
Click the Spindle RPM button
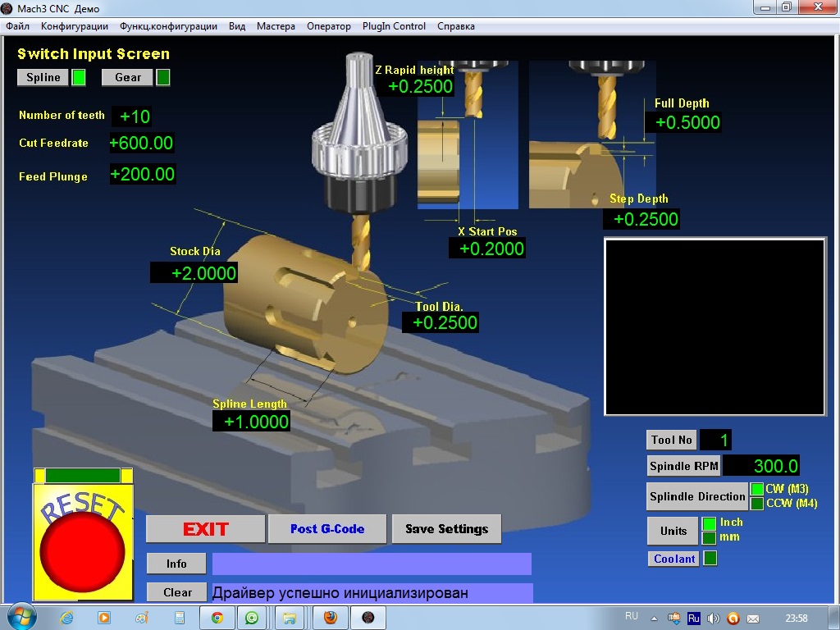click(x=683, y=466)
